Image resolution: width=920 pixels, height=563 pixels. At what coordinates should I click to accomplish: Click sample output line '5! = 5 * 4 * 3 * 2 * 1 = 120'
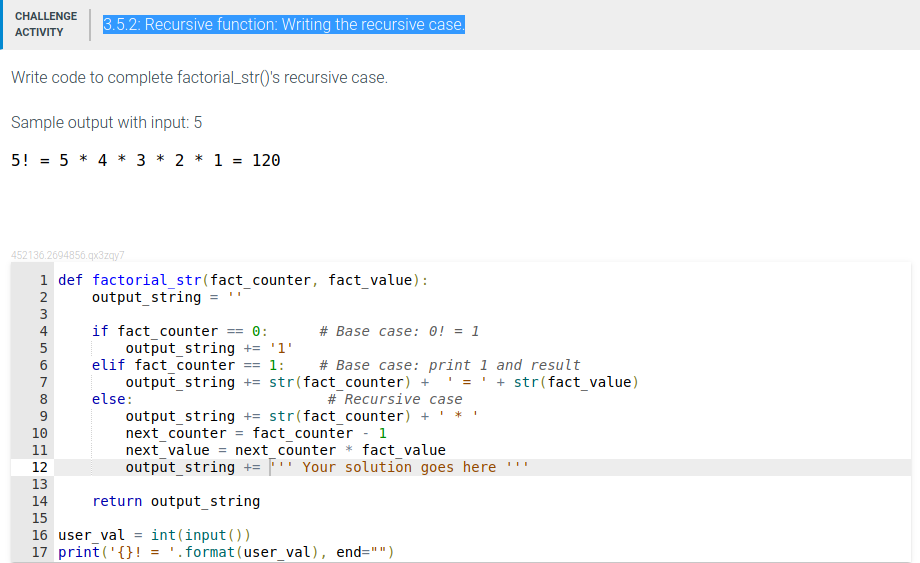click(x=146, y=160)
